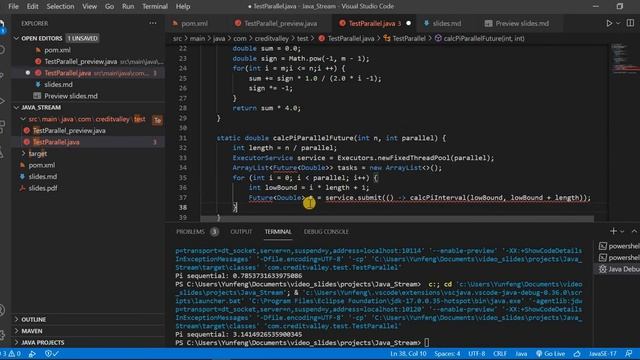Expand the Java Projects section
This screenshot has height=360, width=640.
point(42,342)
